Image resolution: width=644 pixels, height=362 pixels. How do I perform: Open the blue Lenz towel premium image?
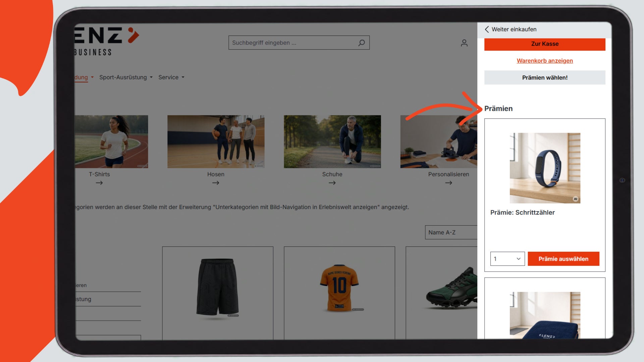545,315
